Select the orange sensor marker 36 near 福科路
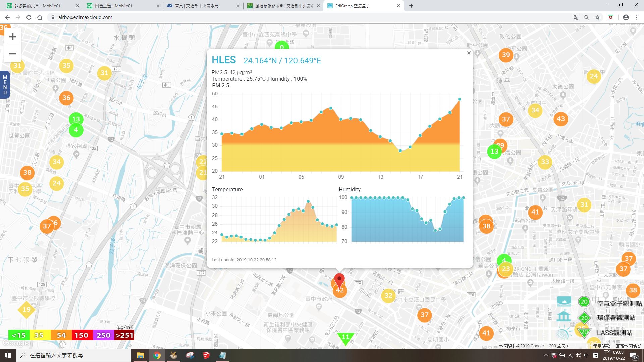The image size is (644, 362). click(x=66, y=98)
